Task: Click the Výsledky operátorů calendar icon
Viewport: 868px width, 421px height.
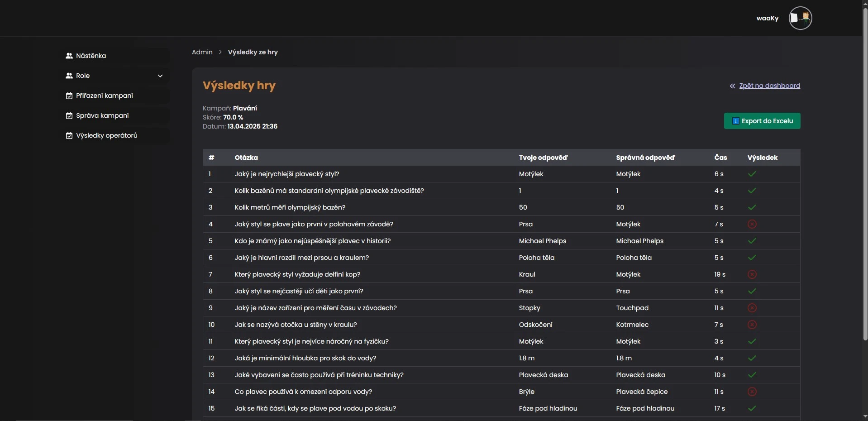Action: click(69, 135)
